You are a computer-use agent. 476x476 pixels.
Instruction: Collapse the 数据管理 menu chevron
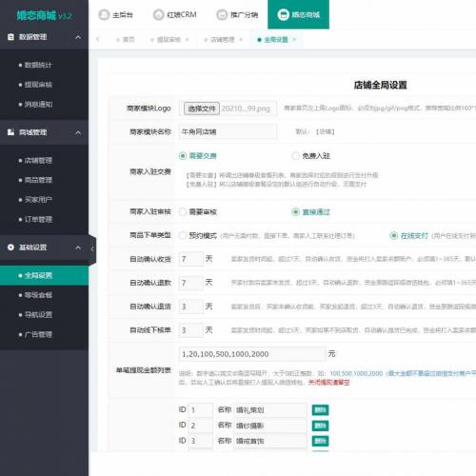(x=78, y=37)
